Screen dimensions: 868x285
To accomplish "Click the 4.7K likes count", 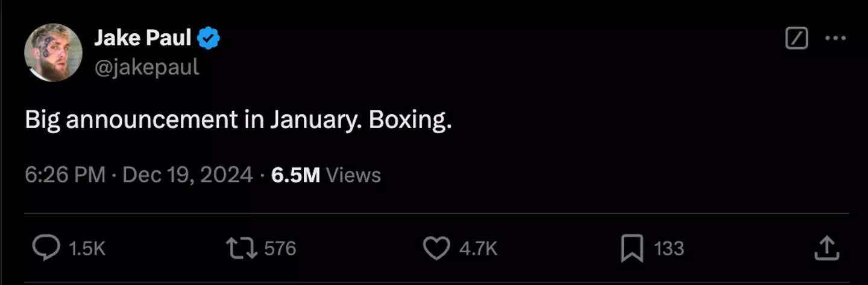I will [478, 248].
